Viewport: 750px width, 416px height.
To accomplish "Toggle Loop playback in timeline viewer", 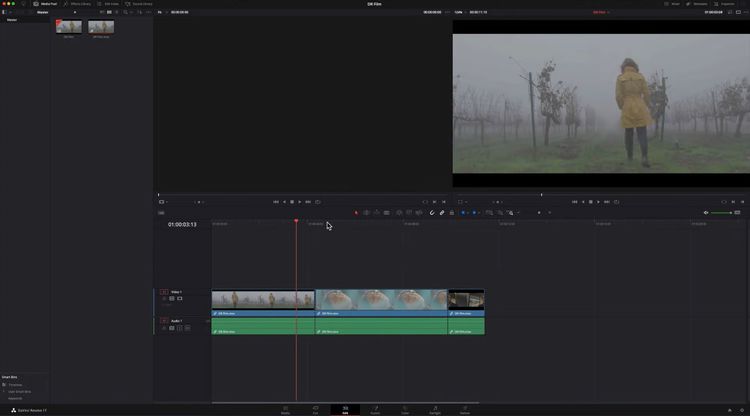I will tap(617, 202).
